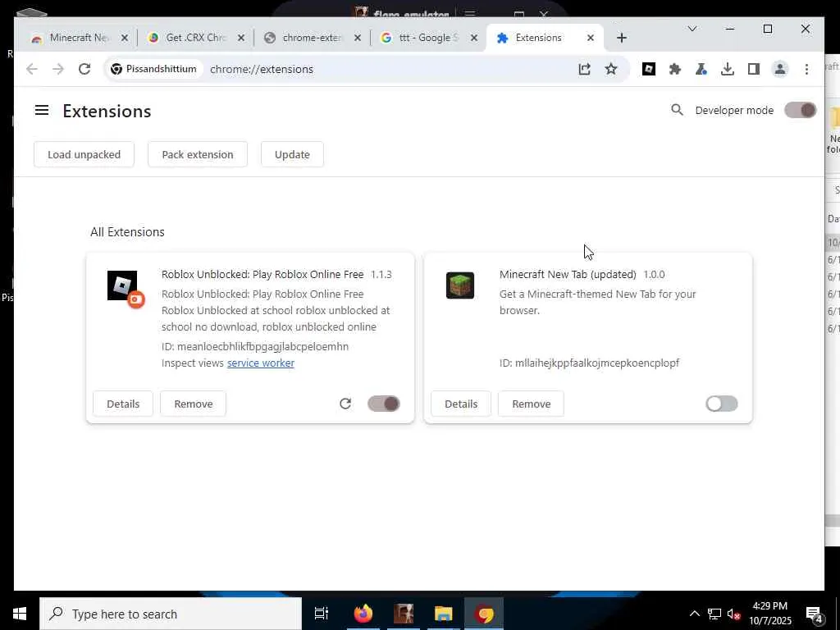The image size is (840, 630).
Task: Open the tab search dropdown arrow
Action: (x=692, y=29)
